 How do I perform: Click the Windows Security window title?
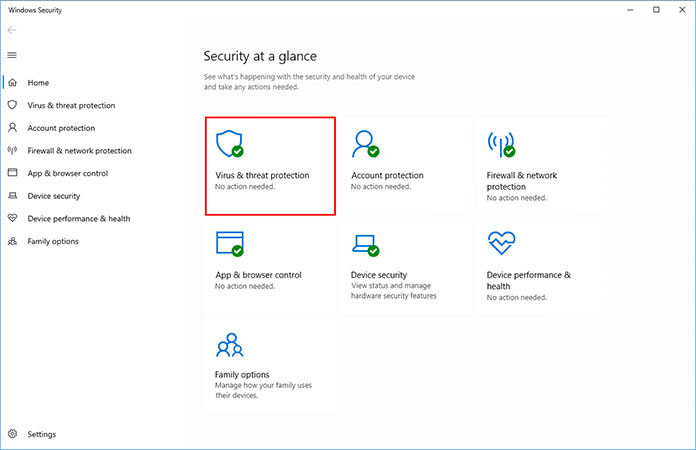click(35, 10)
